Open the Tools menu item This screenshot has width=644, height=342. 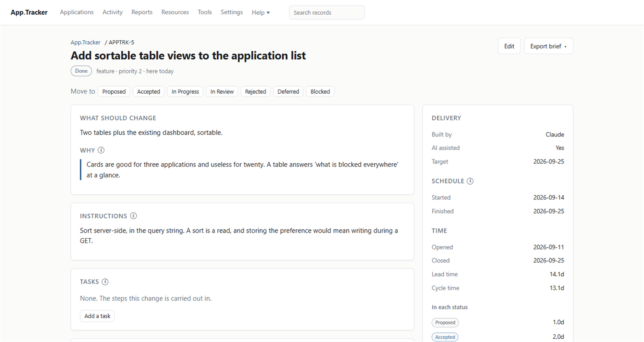205,12
